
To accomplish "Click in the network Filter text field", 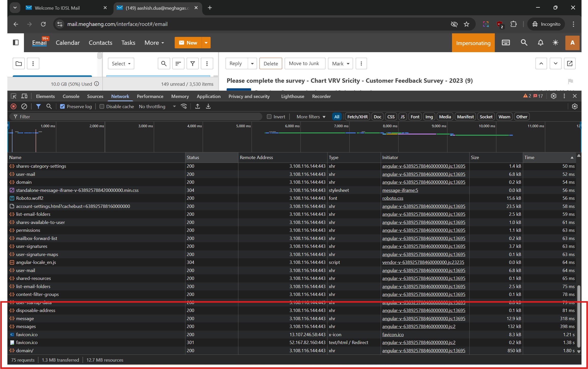I will 138,117.
